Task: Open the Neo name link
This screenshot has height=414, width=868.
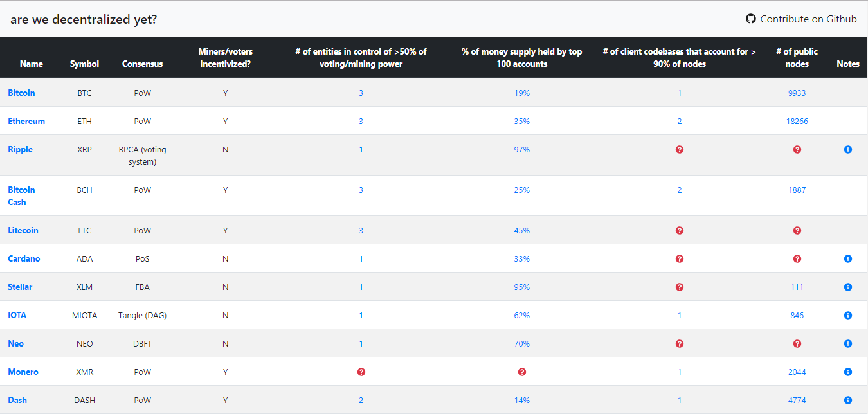Action: tap(15, 343)
